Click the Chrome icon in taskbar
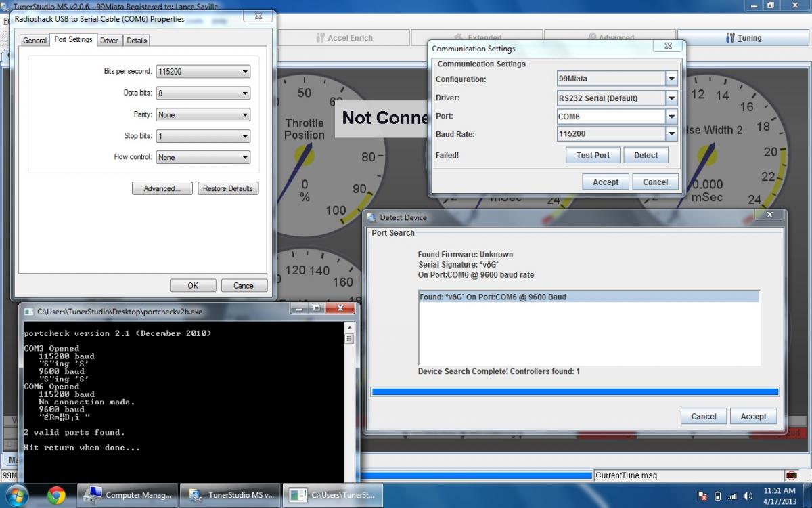The width and height of the screenshot is (812, 508). 56,495
